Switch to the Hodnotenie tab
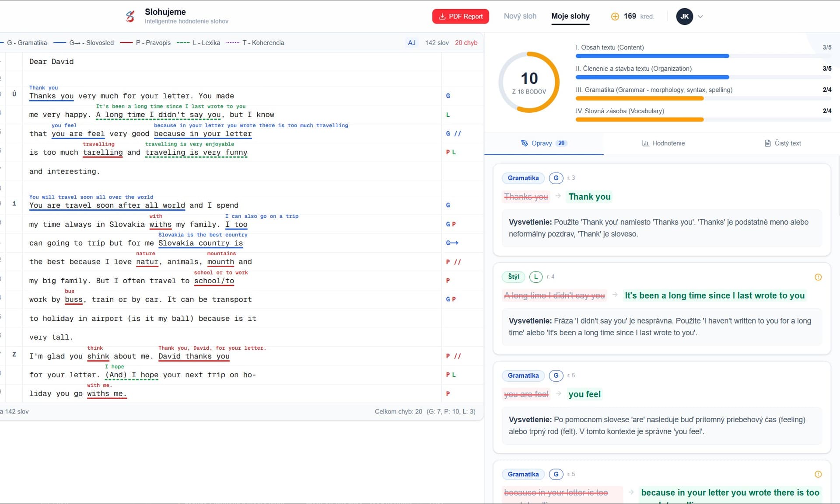The height and width of the screenshot is (504, 840). click(663, 143)
